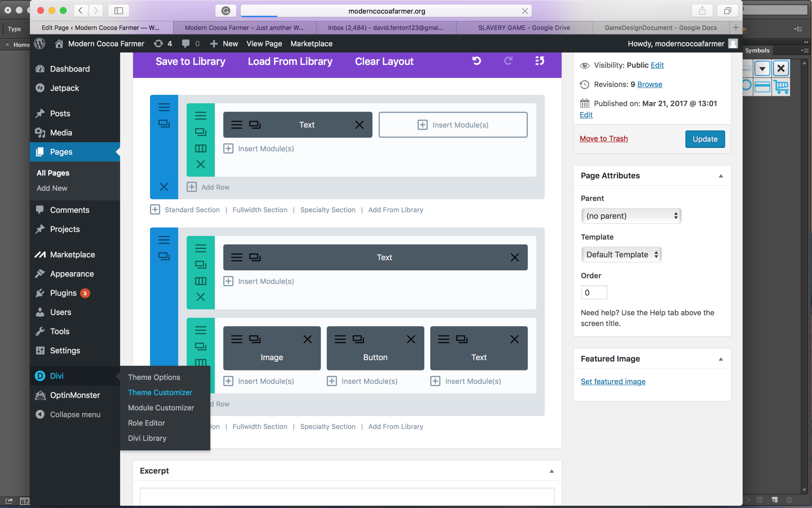The image size is (812, 508).
Task: Click the redo icon in Divi builder bar
Action: click(x=508, y=61)
